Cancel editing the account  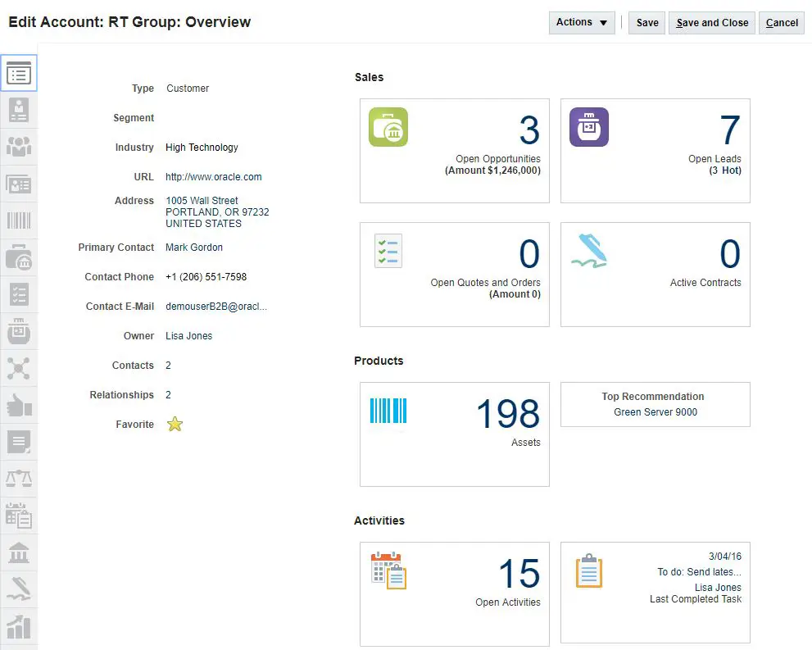coord(781,23)
